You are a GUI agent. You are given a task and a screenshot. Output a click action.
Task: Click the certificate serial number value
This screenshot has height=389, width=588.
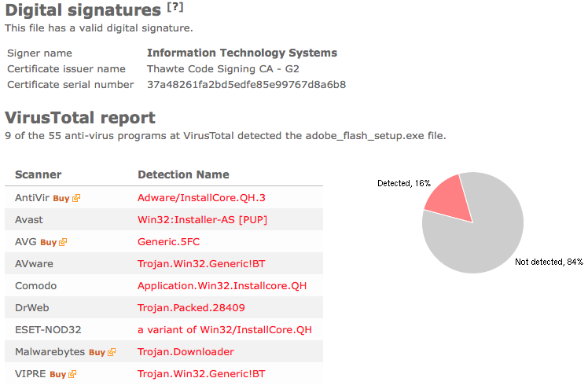tap(246, 85)
